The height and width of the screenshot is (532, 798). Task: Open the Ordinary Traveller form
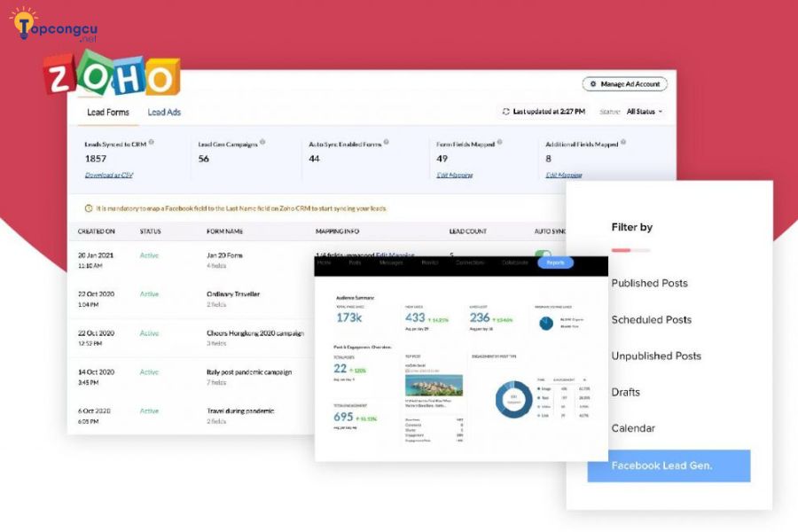click(233, 293)
